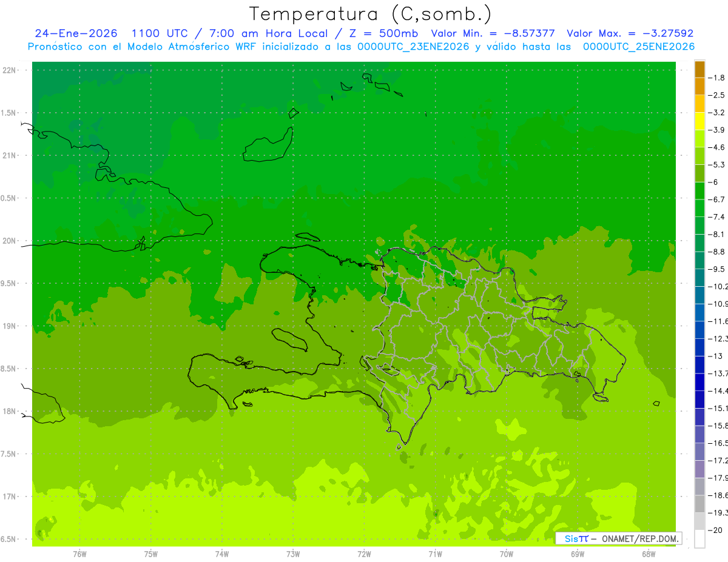Click the '-20' colorbar value
Viewport: 728px width, 562px height.
(715, 530)
